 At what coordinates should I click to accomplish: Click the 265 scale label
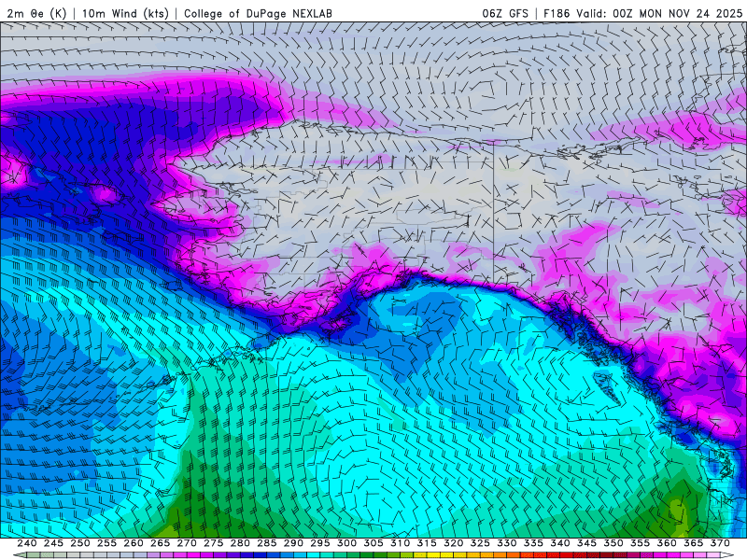click(x=160, y=543)
